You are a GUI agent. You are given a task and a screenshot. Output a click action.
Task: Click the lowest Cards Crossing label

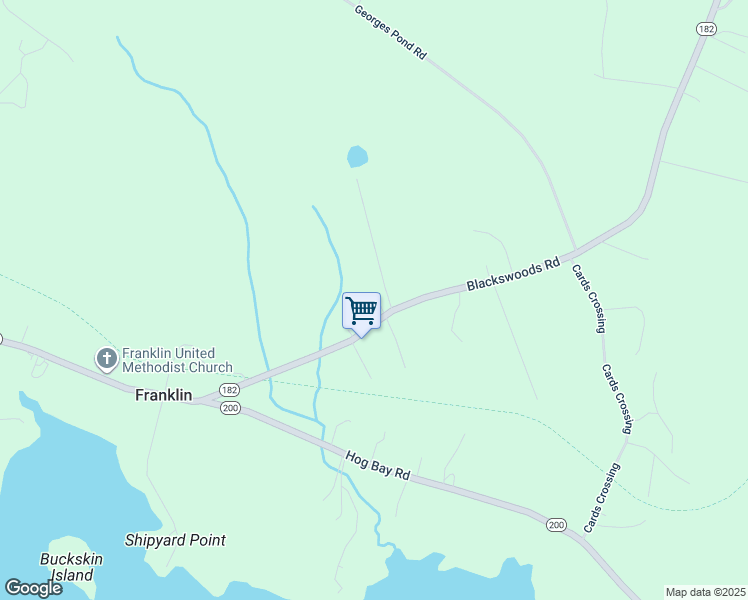(602, 497)
